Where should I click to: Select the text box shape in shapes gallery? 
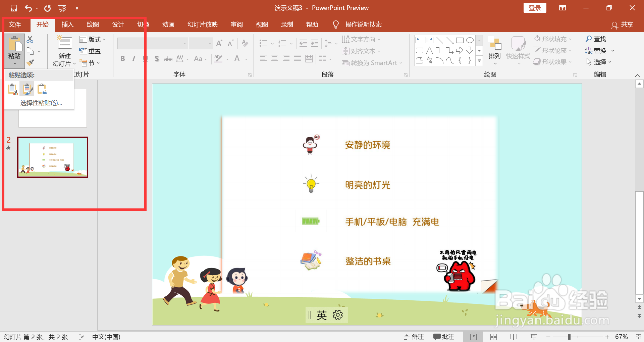[419, 40]
